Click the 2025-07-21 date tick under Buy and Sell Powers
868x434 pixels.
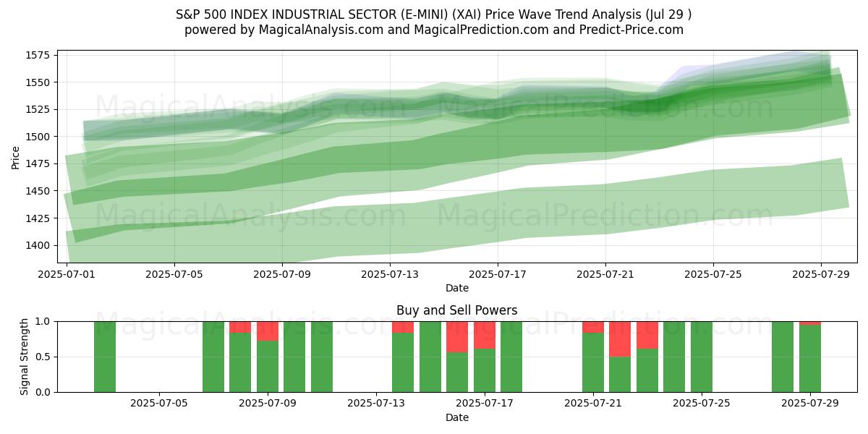[x=593, y=404]
